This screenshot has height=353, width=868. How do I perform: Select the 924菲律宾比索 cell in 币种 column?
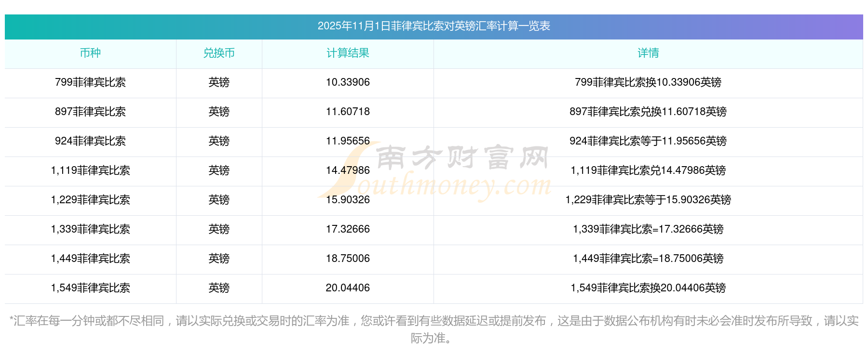coord(90,141)
